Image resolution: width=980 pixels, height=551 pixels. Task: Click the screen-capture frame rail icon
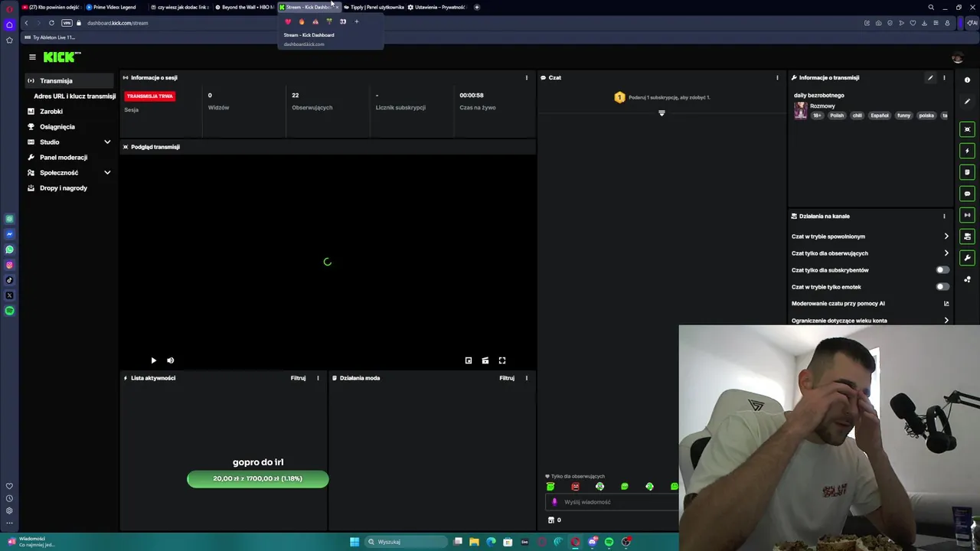point(967,129)
